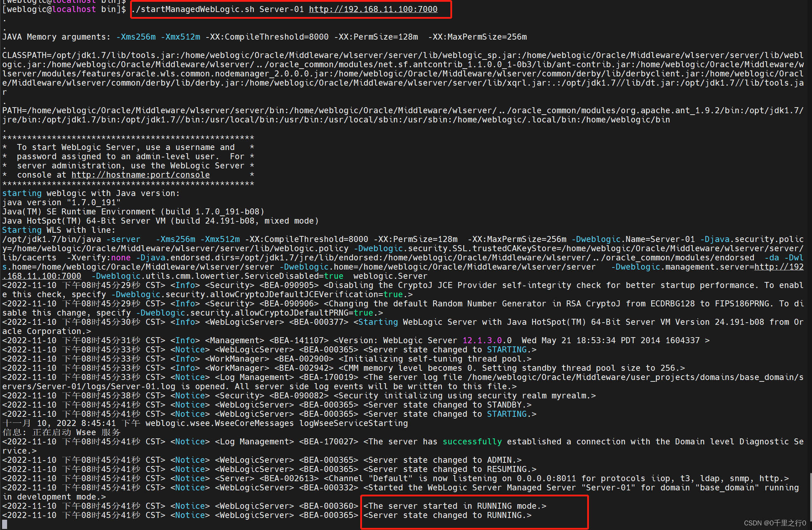The width and height of the screenshot is (812, 530).
Task: Click the -Xms256m memory argument
Action: (136, 36)
